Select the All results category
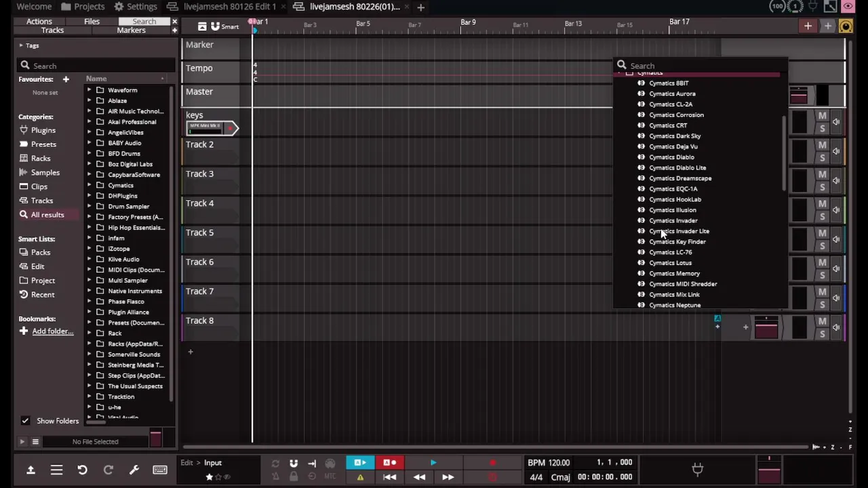 pos(47,215)
